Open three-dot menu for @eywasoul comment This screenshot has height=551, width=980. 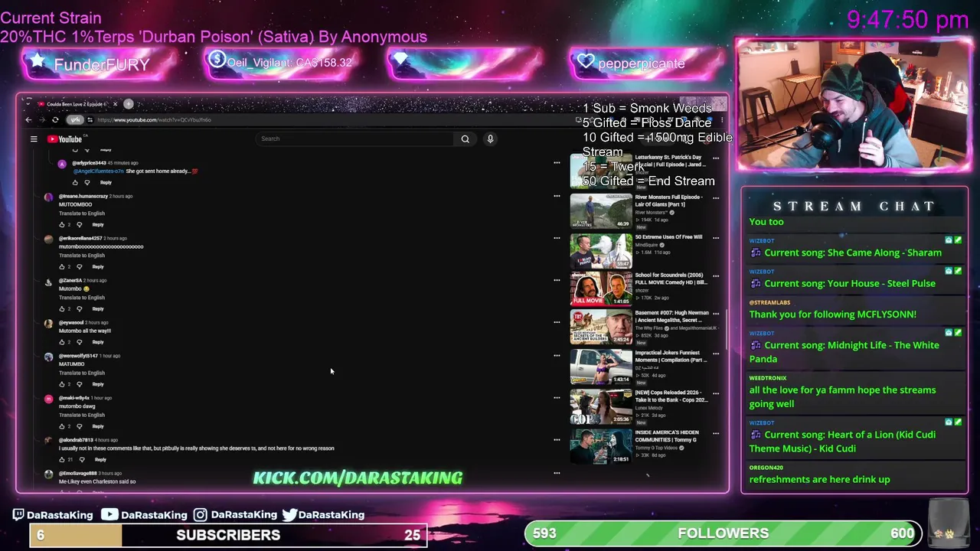point(557,322)
